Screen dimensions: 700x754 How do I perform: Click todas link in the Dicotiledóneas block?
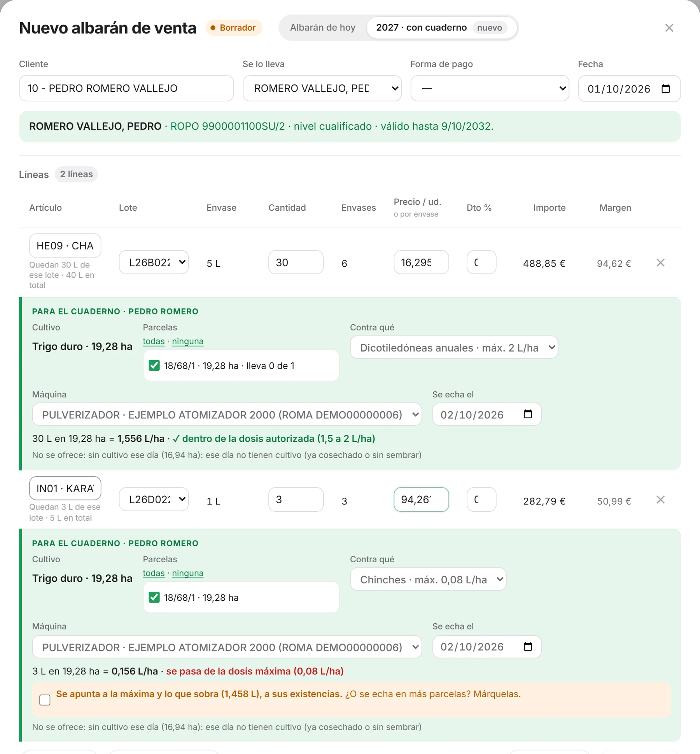(154, 341)
